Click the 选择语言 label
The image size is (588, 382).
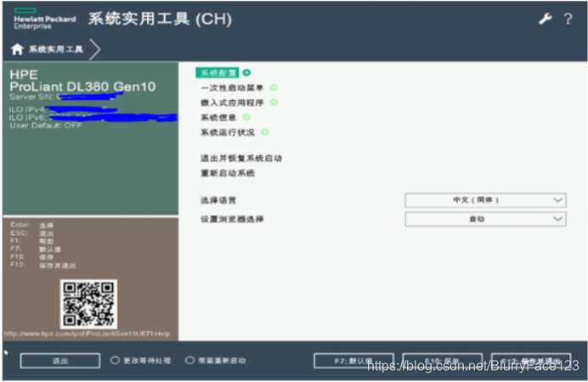coord(218,200)
